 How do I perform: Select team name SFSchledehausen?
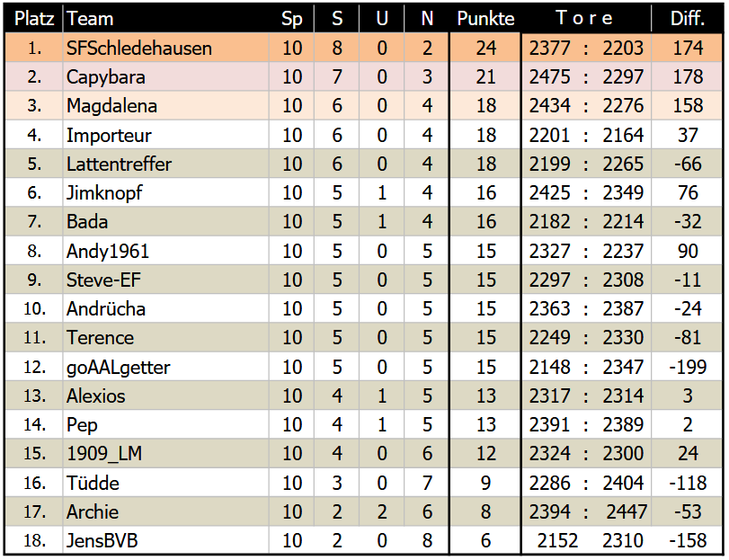tap(138, 49)
